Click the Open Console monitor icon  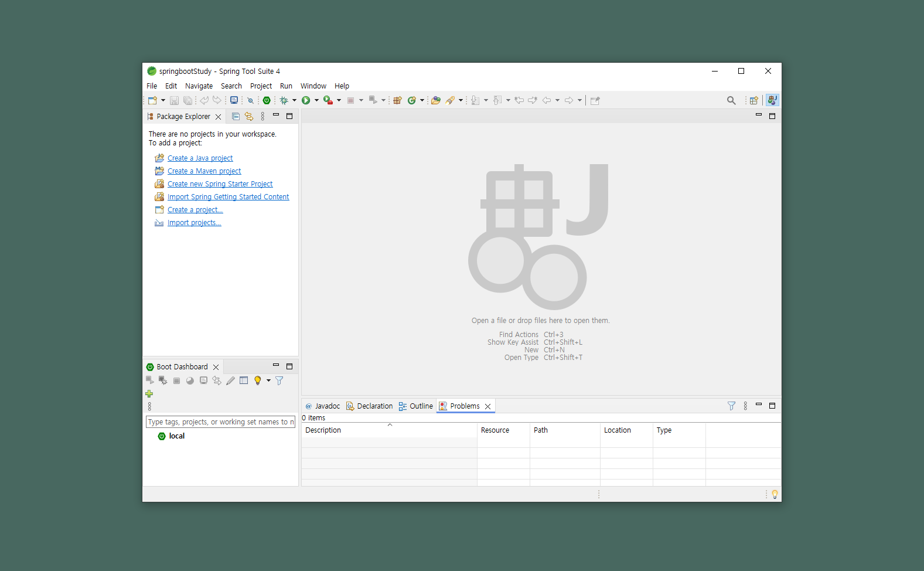234,100
